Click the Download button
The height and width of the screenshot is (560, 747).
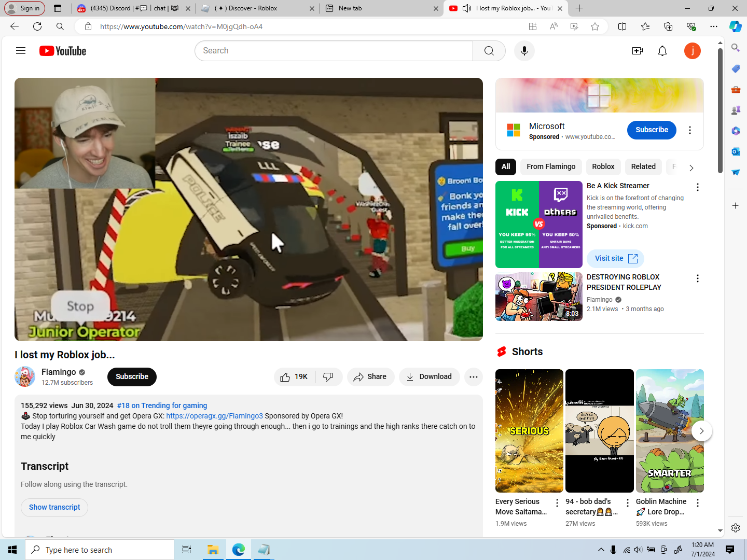coord(429,377)
